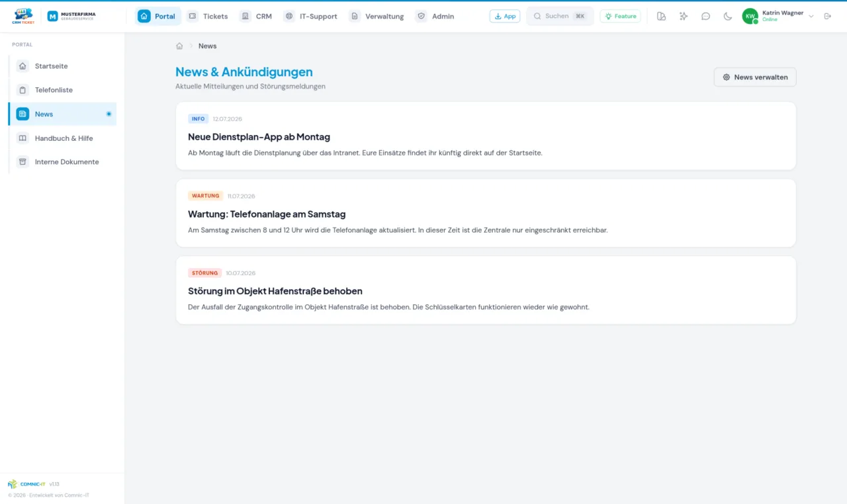This screenshot has width=847, height=504.
Task: Click the IT-Support lifebuoy icon
Action: coord(289,17)
